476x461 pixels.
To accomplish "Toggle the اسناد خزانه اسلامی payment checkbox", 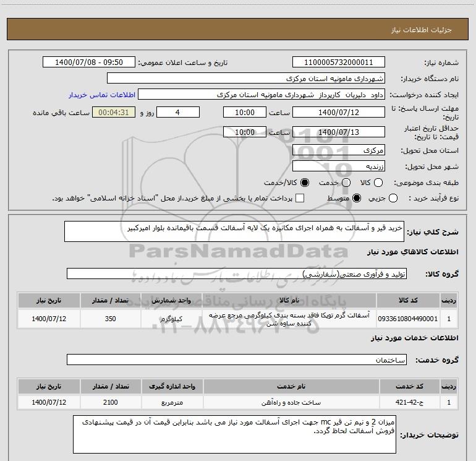I will click(300, 199).
